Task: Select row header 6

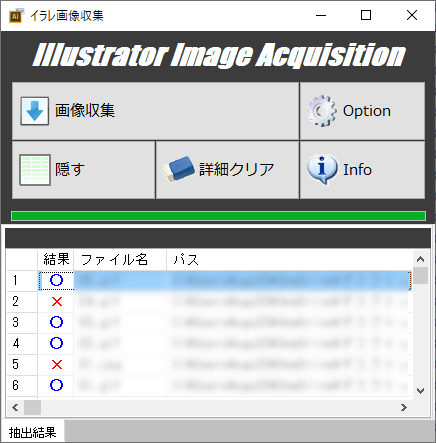Action: tap(22, 386)
